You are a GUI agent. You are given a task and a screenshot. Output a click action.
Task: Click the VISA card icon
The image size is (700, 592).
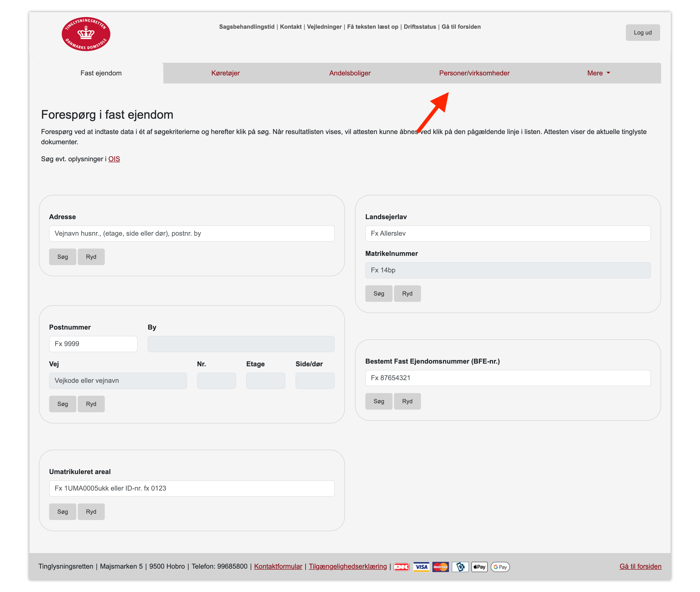coord(421,567)
